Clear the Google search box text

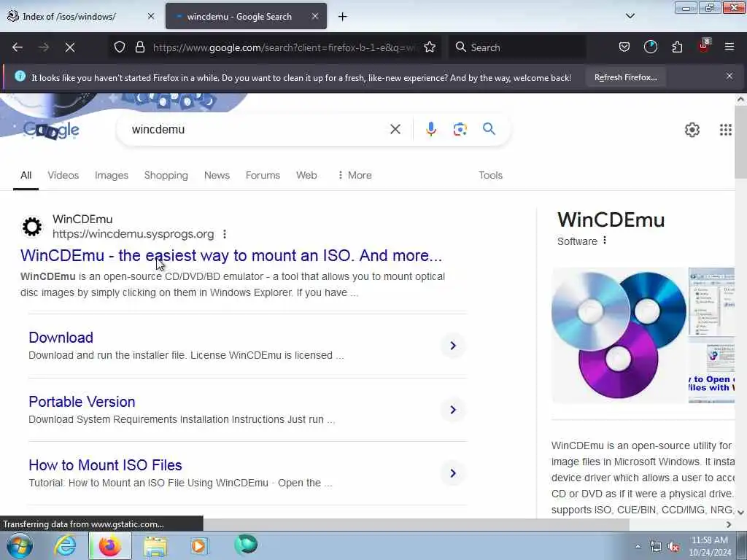click(x=395, y=129)
